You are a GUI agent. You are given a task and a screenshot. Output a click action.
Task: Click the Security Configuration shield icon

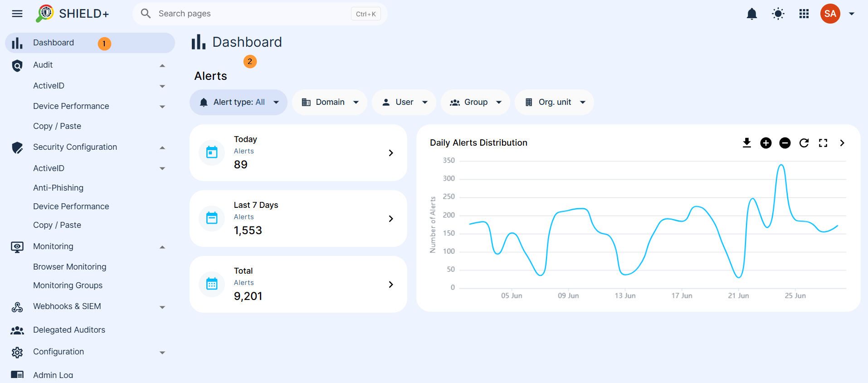coord(17,147)
